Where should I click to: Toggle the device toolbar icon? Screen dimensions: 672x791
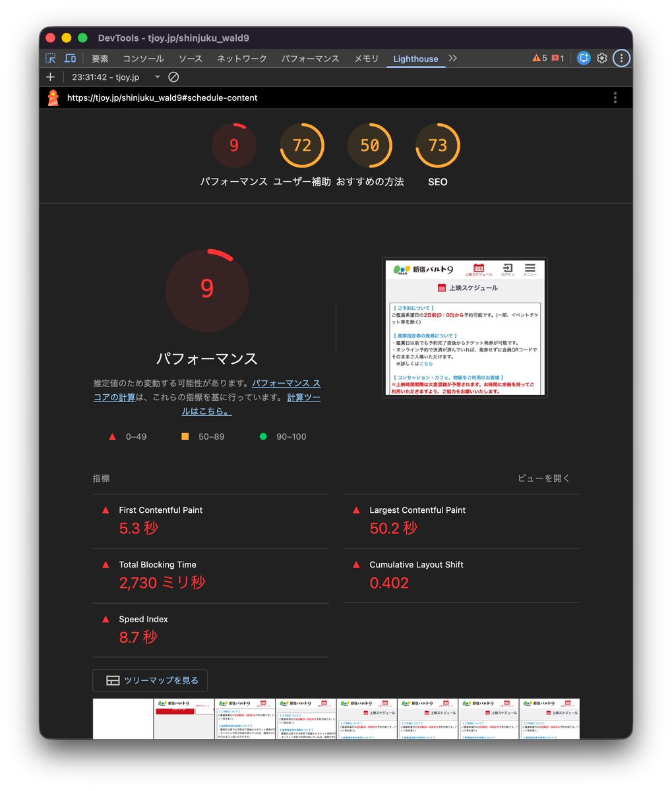pyautogui.click(x=70, y=58)
